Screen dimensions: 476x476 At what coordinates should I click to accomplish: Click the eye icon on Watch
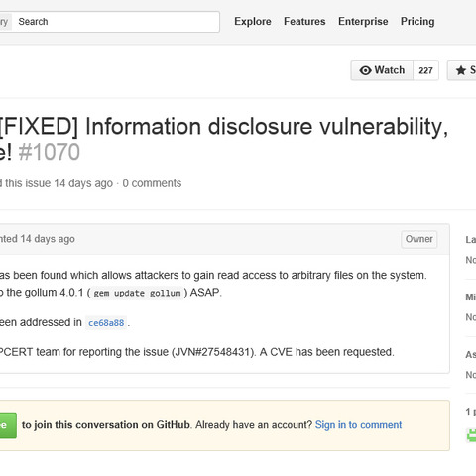point(365,70)
